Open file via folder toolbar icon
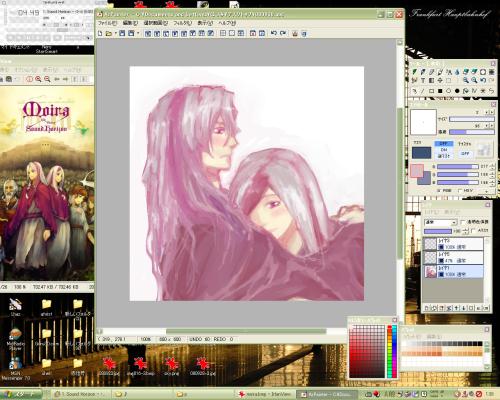The height and width of the screenshot is (400, 500). click(x=109, y=33)
